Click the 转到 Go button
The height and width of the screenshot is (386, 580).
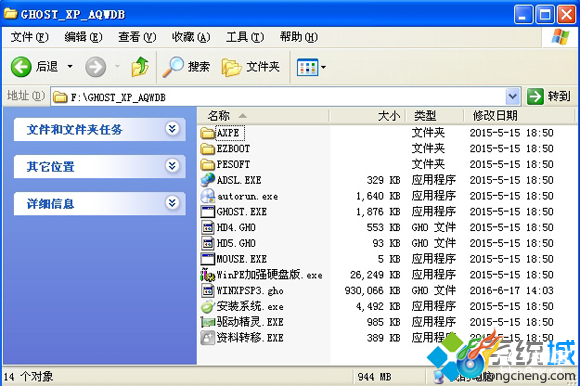pyautogui.click(x=549, y=96)
